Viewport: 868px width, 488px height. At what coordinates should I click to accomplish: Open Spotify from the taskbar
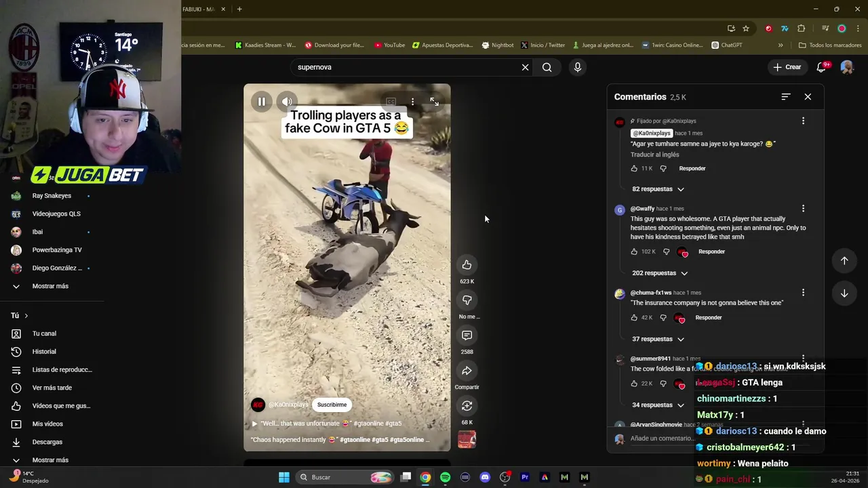point(445,477)
